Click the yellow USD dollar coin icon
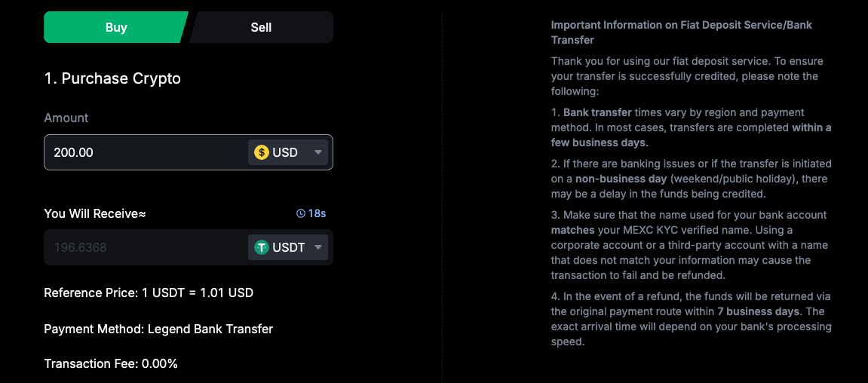The width and height of the screenshot is (868, 383). coord(262,152)
